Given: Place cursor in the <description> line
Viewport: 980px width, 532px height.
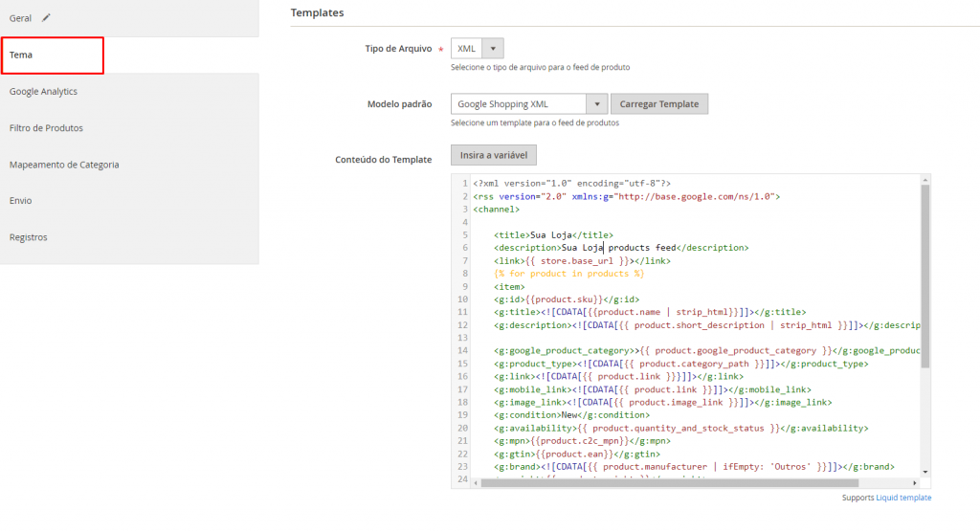Looking at the screenshot, I should point(621,248).
